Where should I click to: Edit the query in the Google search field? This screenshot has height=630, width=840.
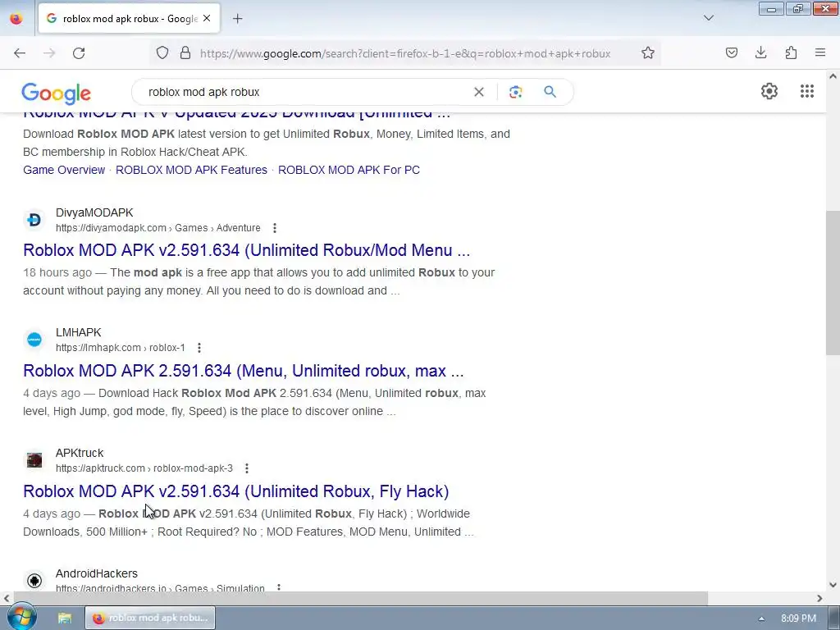[305, 92]
